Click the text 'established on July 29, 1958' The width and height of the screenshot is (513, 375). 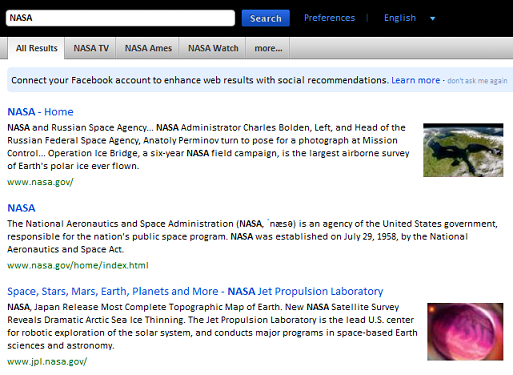(x=336, y=237)
